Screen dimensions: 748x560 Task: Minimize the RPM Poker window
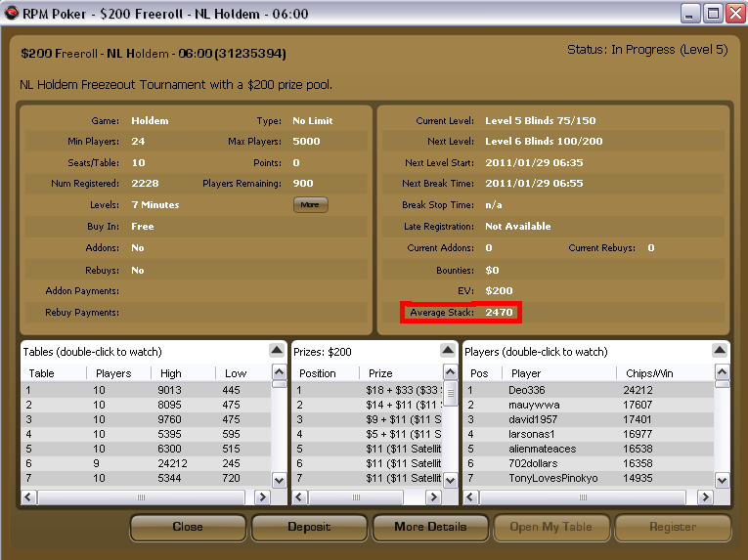click(x=690, y=14)
